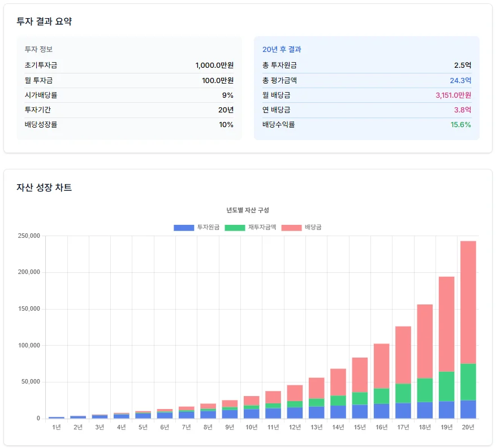
Task: Click pink dividend segment of 18년 bar
Action: coord(424,341)
